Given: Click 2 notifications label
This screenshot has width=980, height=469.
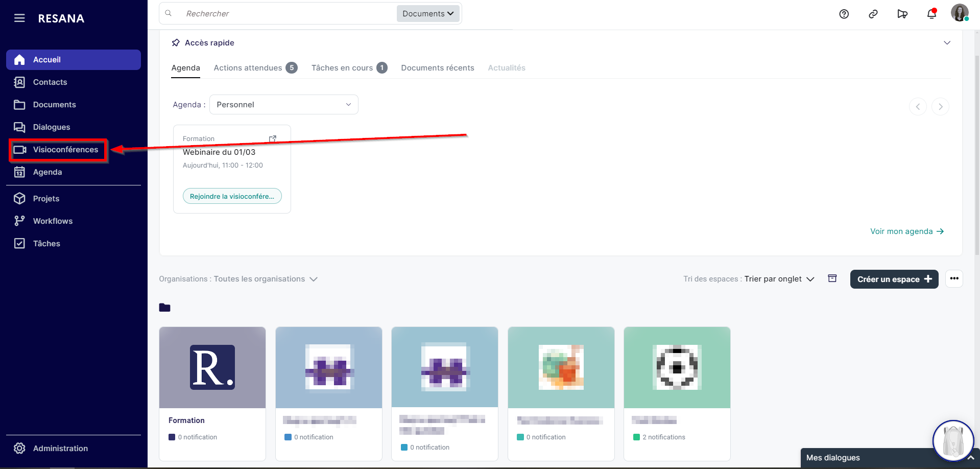Looking at the screenshot, I should [664, 437].
